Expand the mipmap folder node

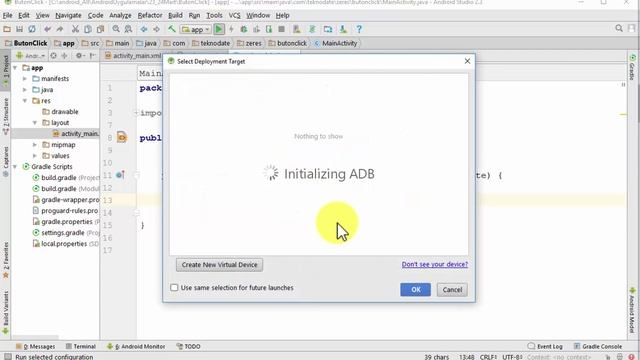pyautogui.click(x=35, y=144)
